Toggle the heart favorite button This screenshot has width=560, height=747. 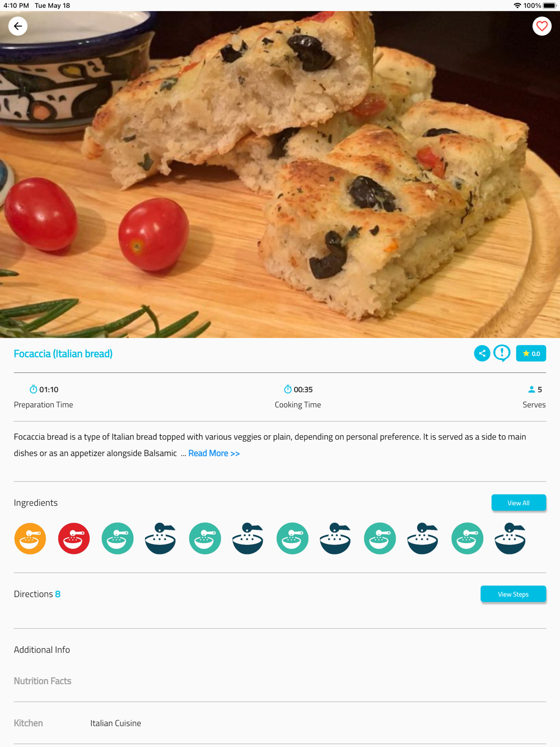point(542,26)
